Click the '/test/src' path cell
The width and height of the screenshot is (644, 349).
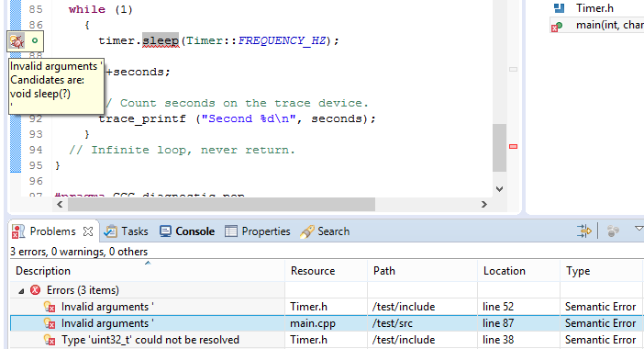point(392,323)
